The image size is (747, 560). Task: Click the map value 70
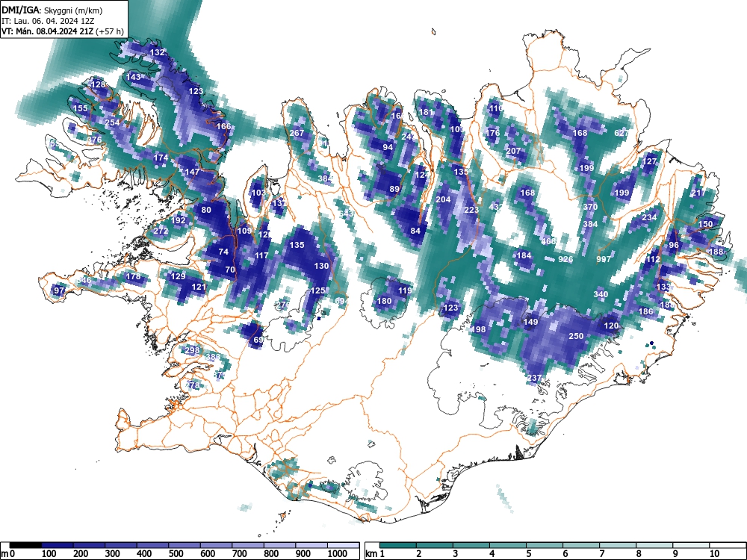[x=230, y=269]
